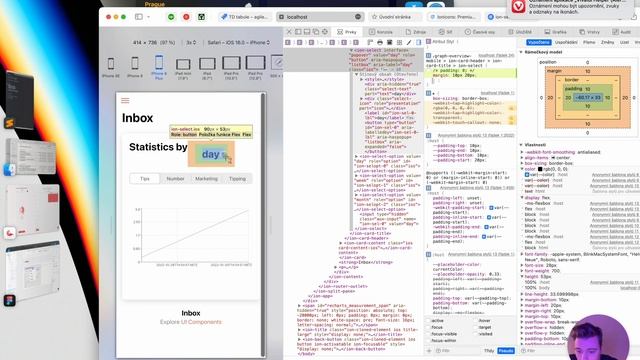Switch to the Konzola inspector tab
Image resolution: width=640 pixels, height=360 pixels.
coord(381,32)
